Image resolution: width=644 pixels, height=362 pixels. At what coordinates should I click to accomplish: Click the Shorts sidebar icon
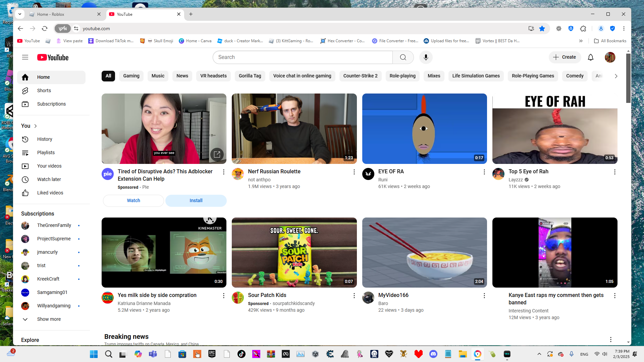25,90
